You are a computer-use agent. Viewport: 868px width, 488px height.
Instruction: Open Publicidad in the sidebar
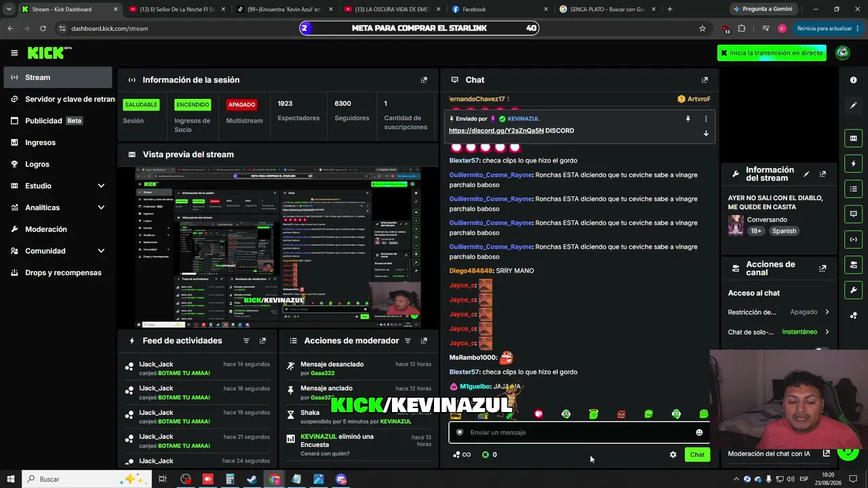pyautogui.click(x=58, y=121)
